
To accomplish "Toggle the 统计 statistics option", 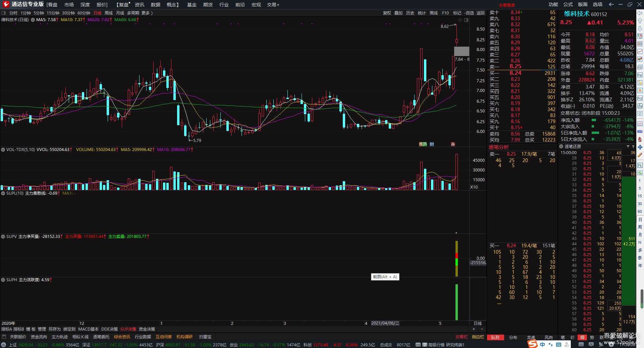I will (422, 13).
